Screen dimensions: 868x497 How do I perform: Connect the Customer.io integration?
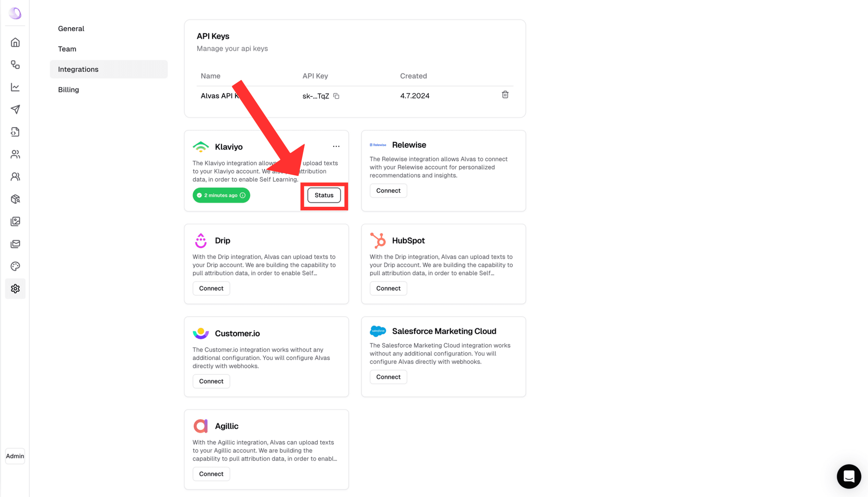click(x=211, y=381)
